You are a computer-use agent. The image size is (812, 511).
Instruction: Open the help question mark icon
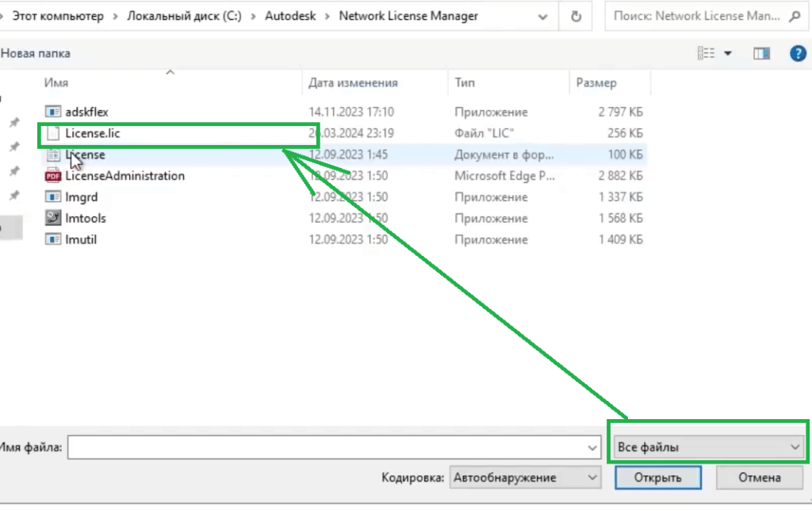tap(798, 53)
